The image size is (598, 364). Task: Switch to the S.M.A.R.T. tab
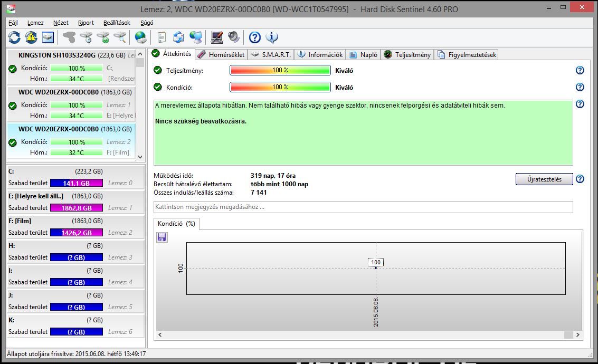(x=271, y=54)
